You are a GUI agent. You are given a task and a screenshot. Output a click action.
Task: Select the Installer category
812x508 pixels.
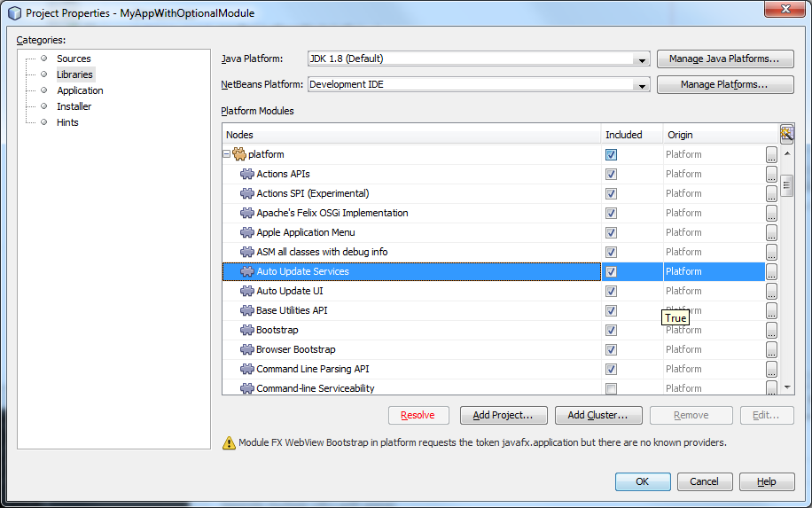(x=74, y=106)
